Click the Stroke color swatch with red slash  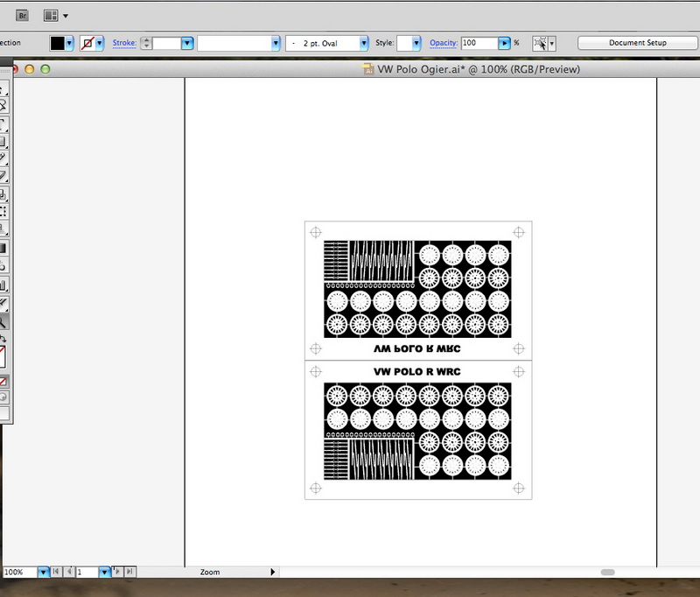click(87, 43)
